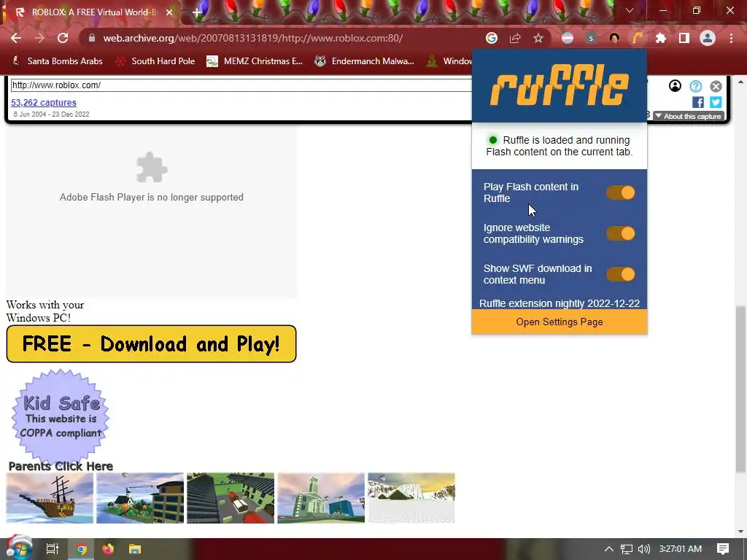Click the Wayback URL input field
747x560 pixels.
(241, 85)
